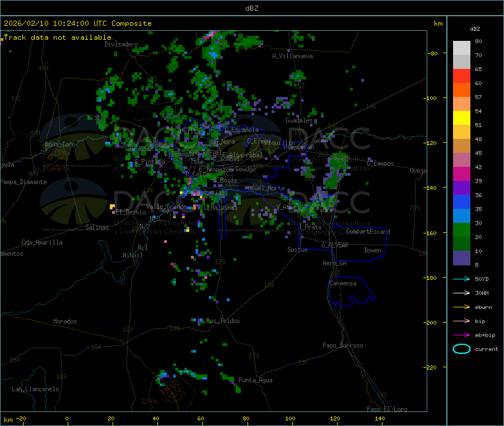Click the cyan current ellipse icon
The height and width of the screenshot is (426, 504).
point(461,349)
